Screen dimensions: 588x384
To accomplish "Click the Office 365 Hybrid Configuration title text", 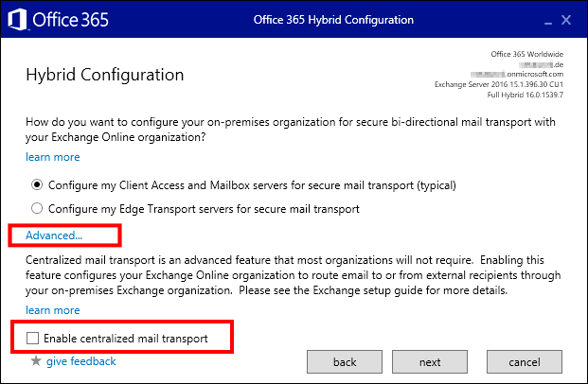I will coord(333,20).
